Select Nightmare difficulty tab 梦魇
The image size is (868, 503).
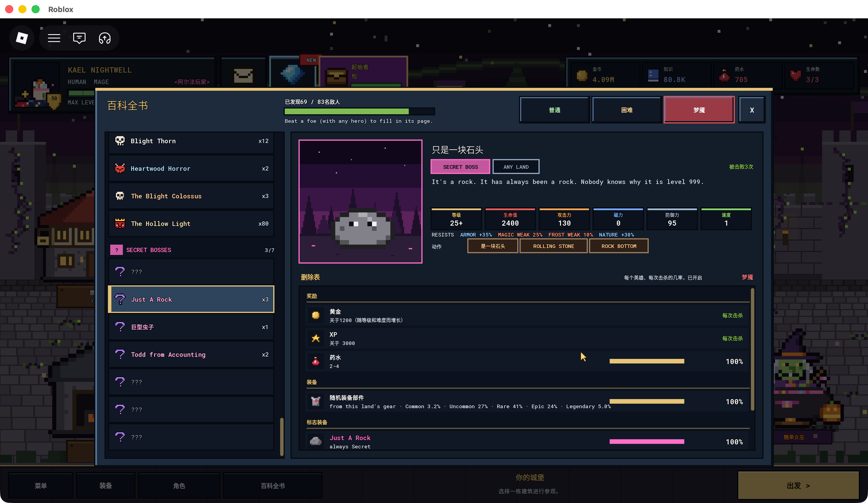point(699,110)
